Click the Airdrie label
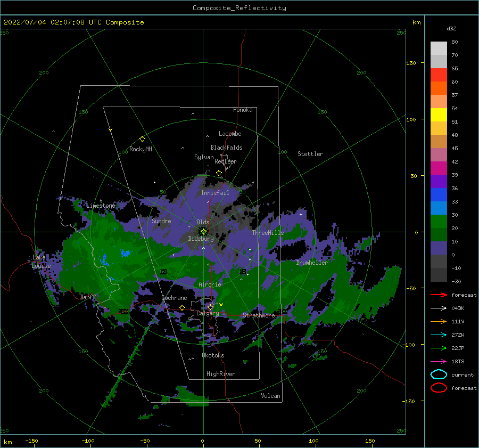This screenshot has width=479, height=448. coord(210,284)
